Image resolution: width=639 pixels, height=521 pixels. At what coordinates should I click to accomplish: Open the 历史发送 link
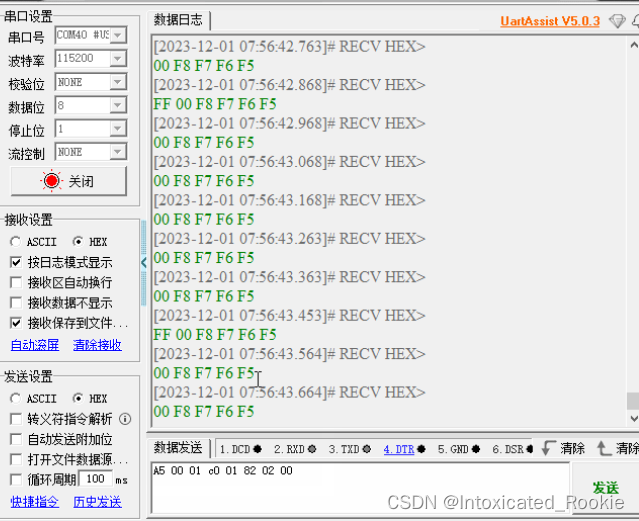coord(97,502)
